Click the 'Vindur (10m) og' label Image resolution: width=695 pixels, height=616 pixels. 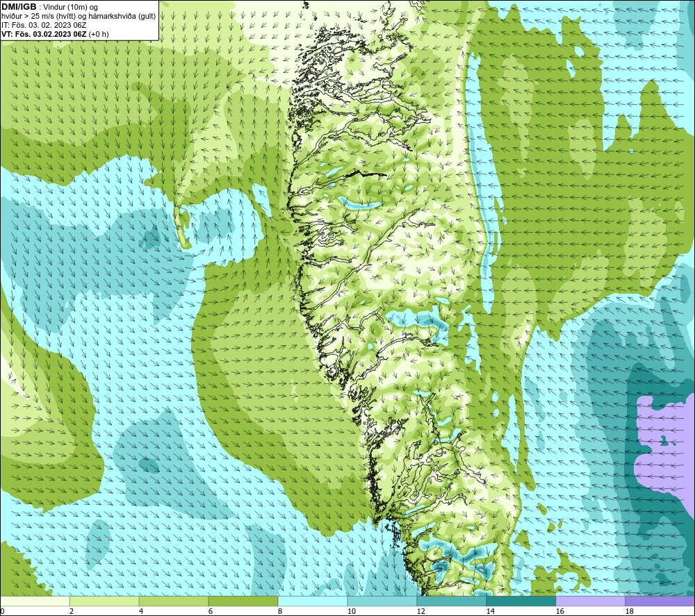70,8
